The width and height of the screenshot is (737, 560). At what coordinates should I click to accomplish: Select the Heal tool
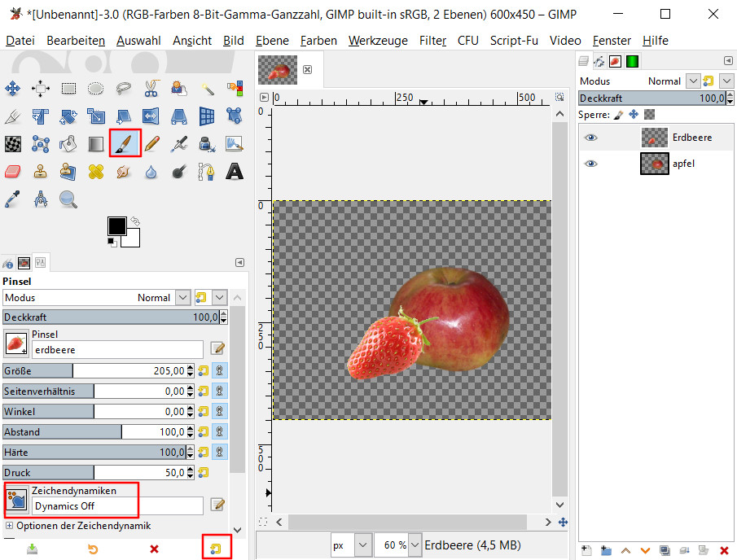click(96, 172)
